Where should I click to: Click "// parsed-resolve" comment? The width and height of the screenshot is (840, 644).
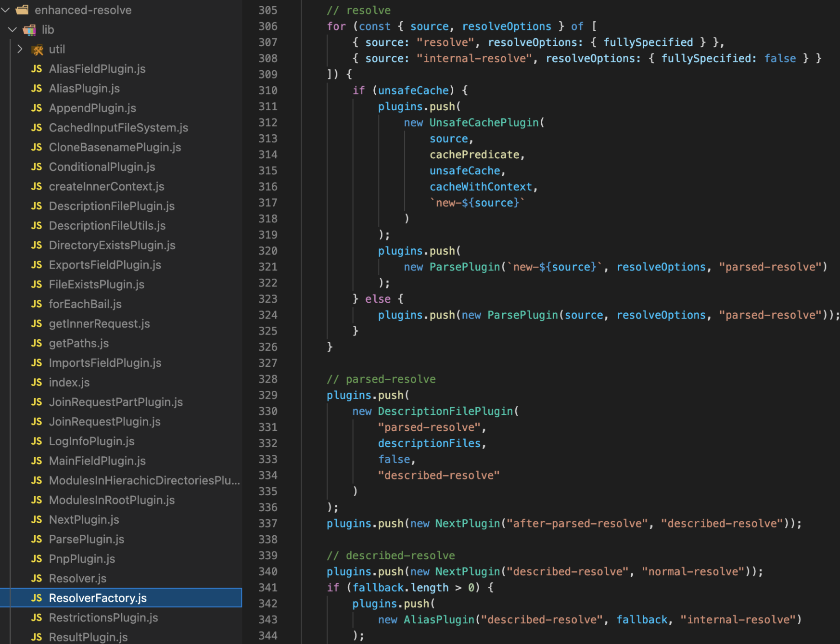click(x=381, y=379)
